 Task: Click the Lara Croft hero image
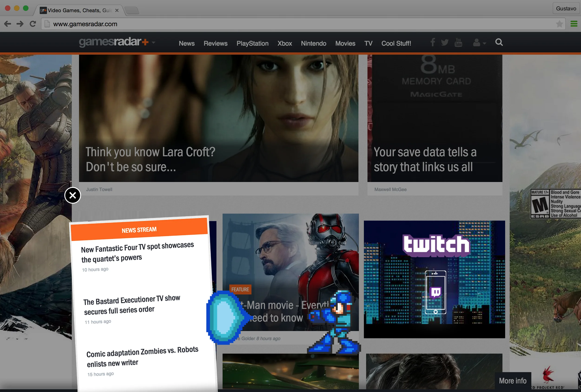(219, 118)
